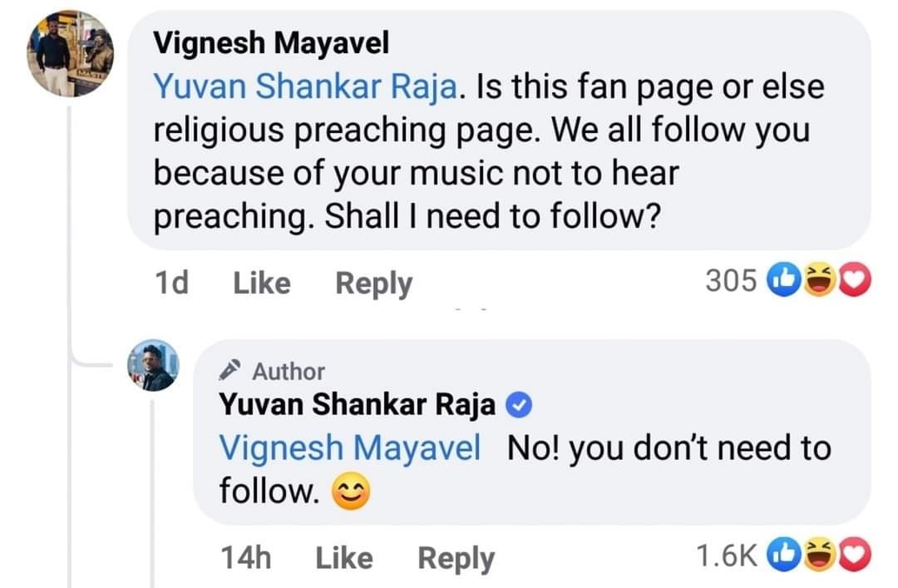Click the Author pencil icon badge
898x588 pixels.
pyautogui.click(x=234, y=370)
